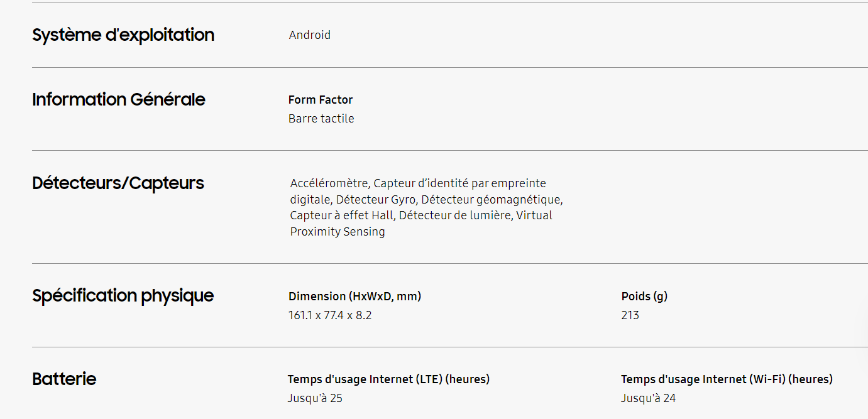Select Temps d'usage Internet (LTE) label

388,379
